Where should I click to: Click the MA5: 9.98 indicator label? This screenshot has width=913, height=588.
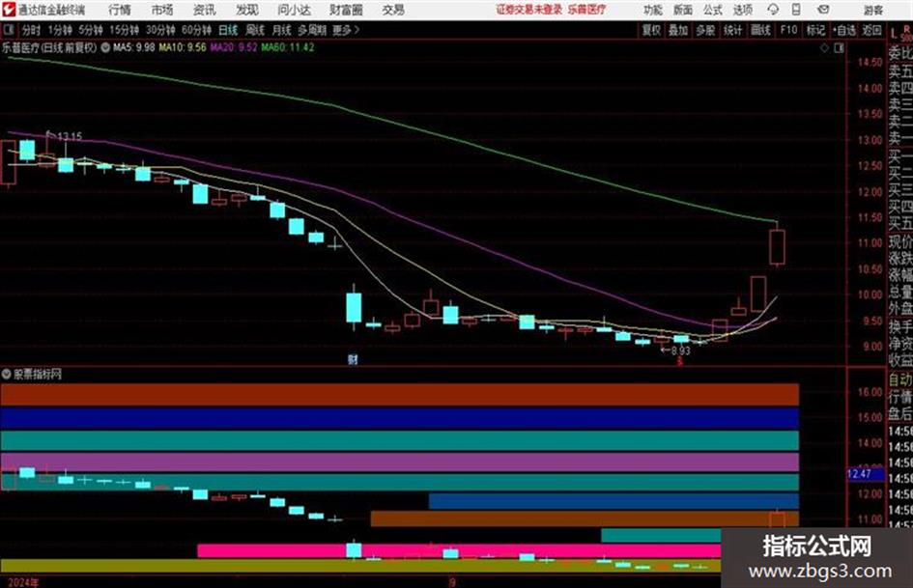(134, 47)
